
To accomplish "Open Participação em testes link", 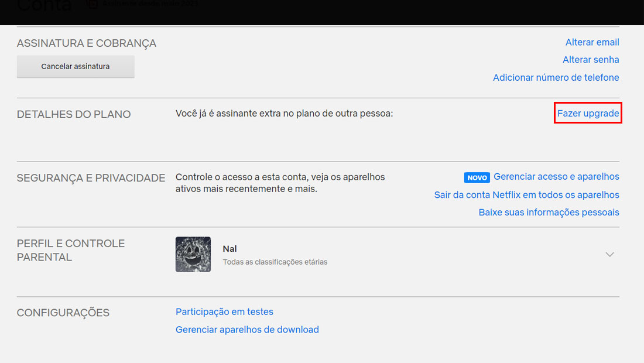I will pos(224,311).
